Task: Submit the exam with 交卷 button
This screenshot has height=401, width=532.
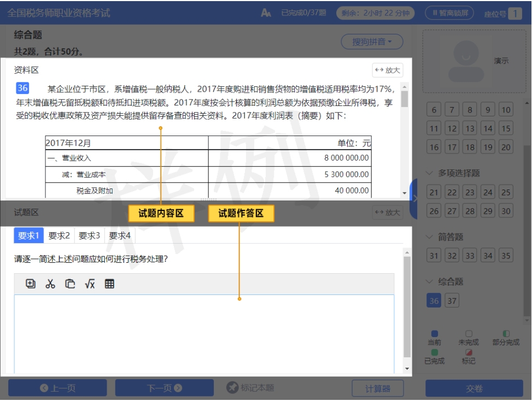Action: [x=474, y=388]
